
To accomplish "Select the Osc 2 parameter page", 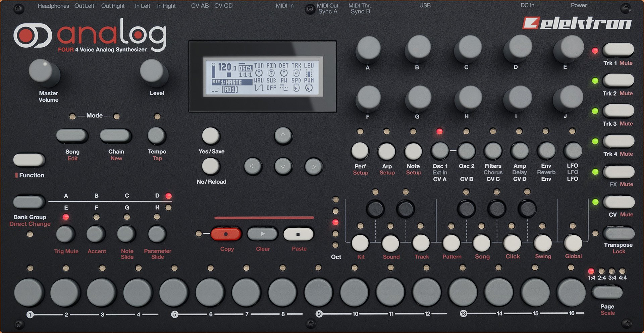I will [x=466, y=151].
